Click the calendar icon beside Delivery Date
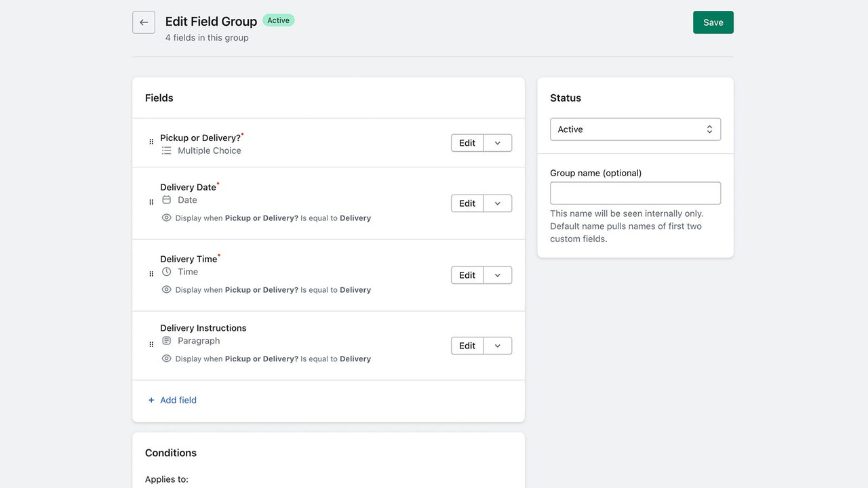This screenshot has width=868, height=488. point(166,199)
